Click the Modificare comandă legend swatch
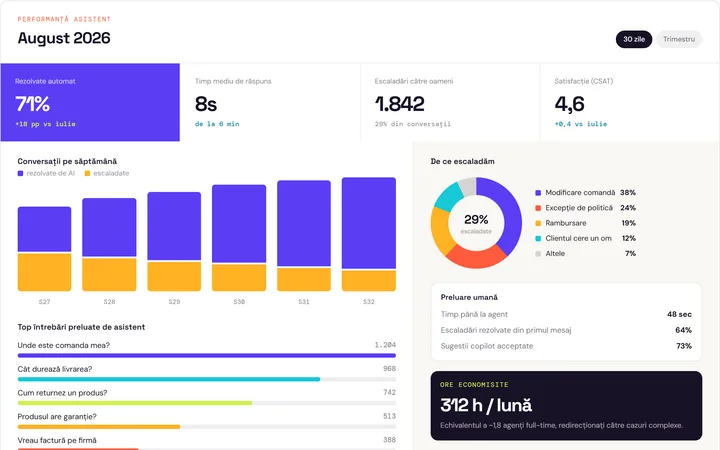This screenshot has width=720, height=450. (538, 193)
